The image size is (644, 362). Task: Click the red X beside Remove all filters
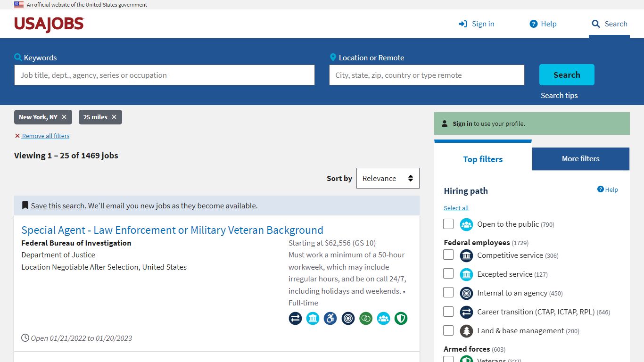(x=17, y=136)
